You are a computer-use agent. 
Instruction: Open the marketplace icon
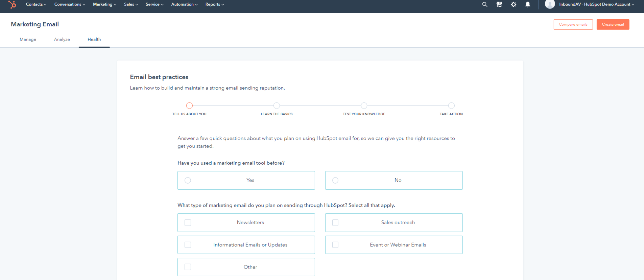(499, 4)
